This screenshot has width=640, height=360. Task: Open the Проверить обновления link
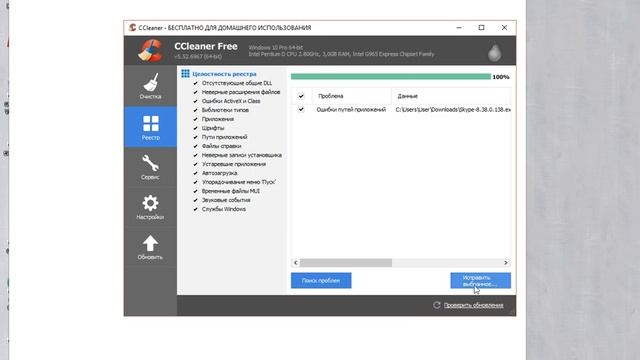(473, 305)
